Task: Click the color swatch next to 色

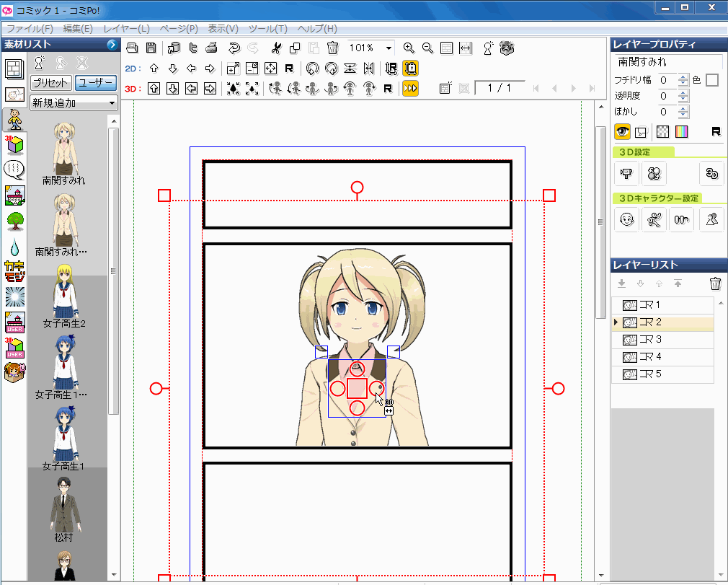Action: [712, 80]
